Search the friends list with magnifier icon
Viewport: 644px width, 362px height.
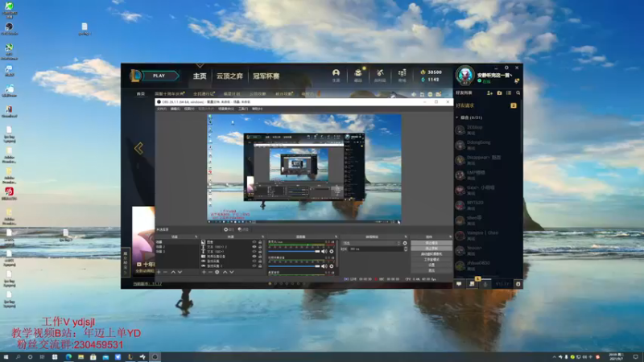point(518,93)
